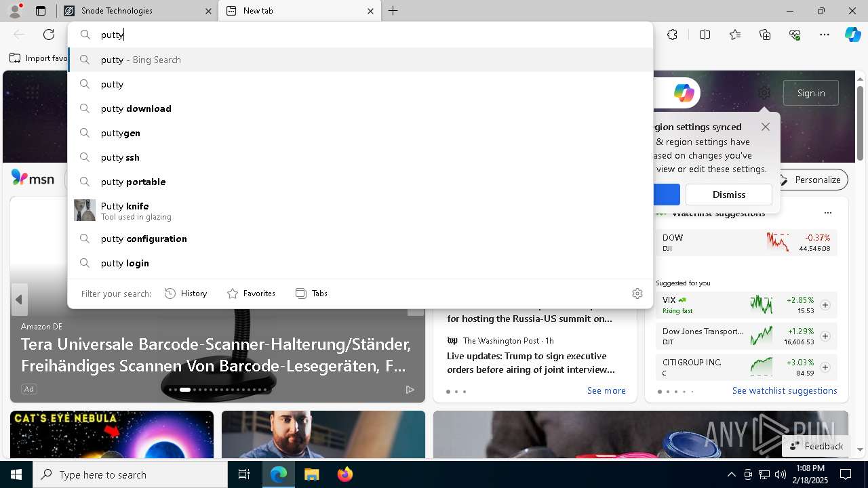The height and width of the screenshot is (488, 868).
Task: Open the DOW index row
Action: [747, 243]
